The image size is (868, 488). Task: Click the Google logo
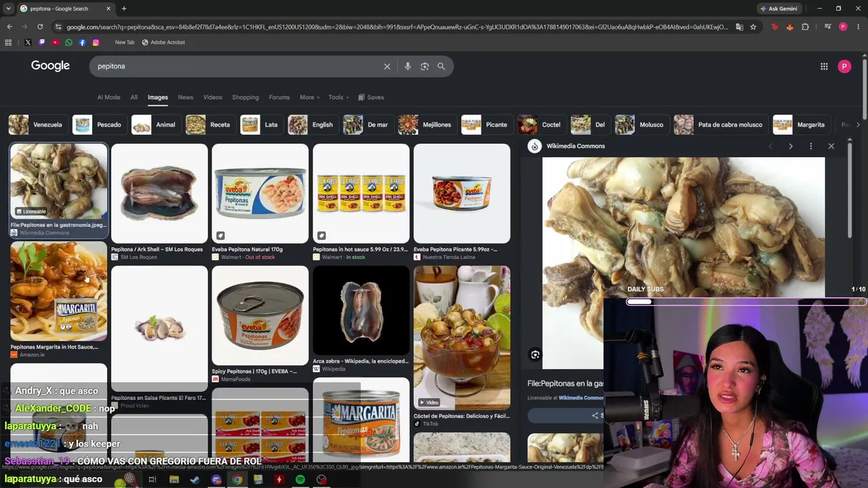[x=50, y=66]
